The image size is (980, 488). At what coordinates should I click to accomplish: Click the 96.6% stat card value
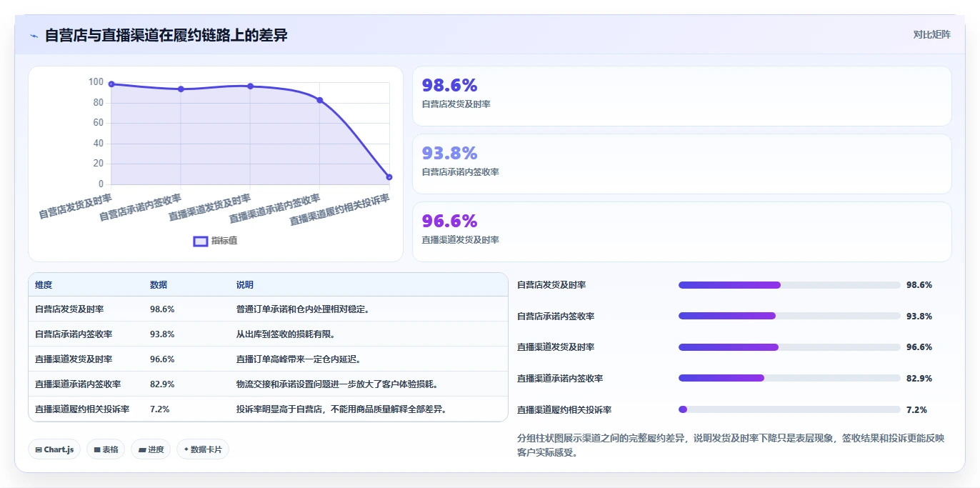[x=449, y=221]
